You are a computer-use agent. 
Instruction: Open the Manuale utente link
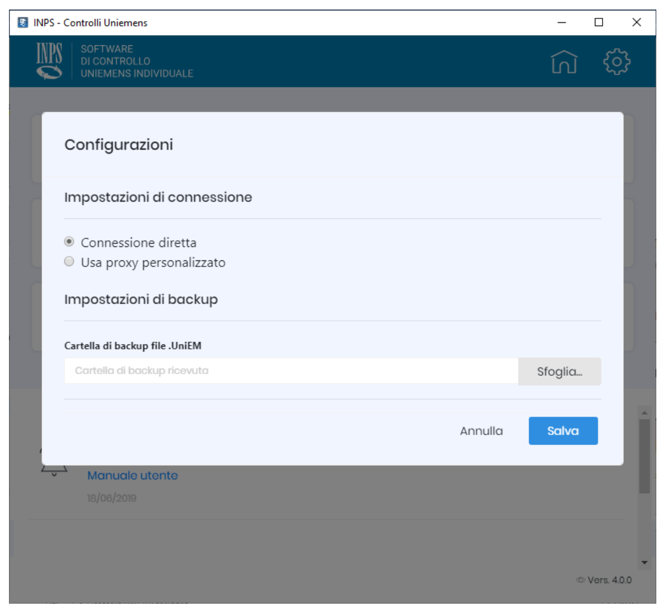pyautogui.click(x=132, y=475)
